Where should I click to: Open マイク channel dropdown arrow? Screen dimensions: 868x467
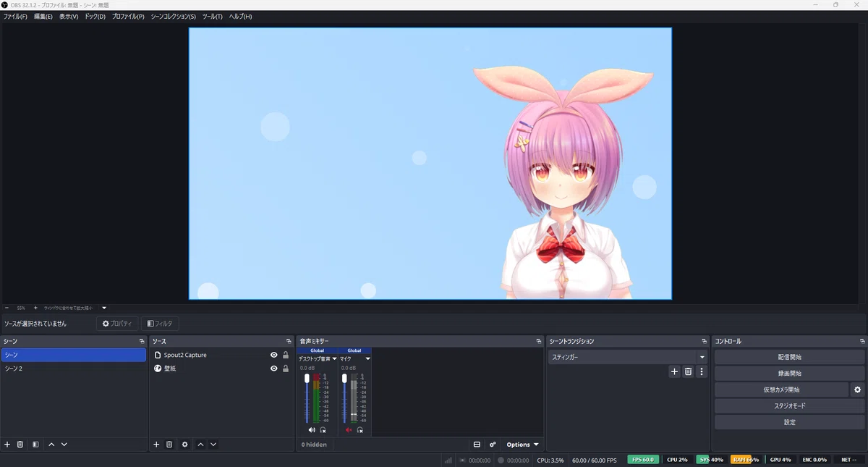point(367,358)
